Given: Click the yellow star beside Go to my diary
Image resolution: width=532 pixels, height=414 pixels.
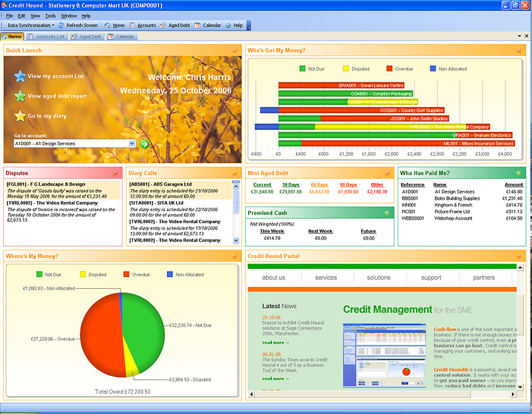Looking at the screenshot, I should click(21, 116).
